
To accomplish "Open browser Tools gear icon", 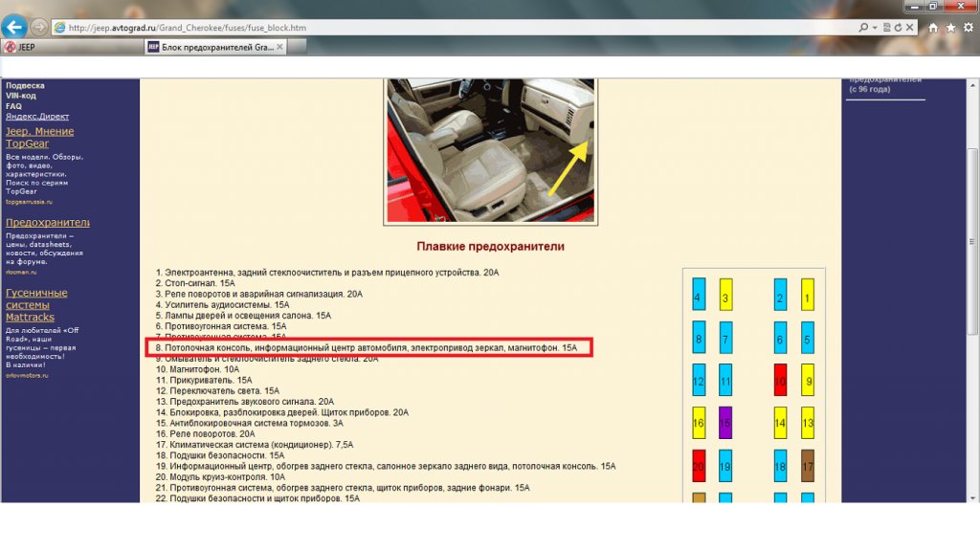I will click(x=969, y=28).
